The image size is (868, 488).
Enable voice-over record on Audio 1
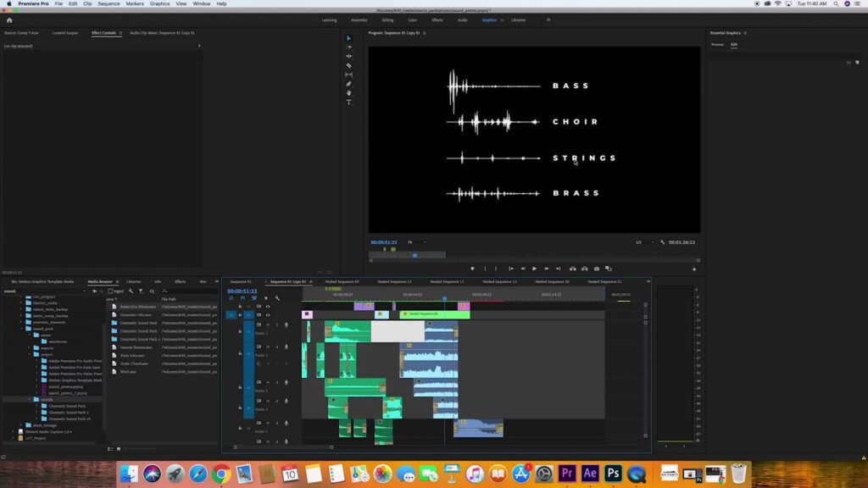(x=287, y=324)
